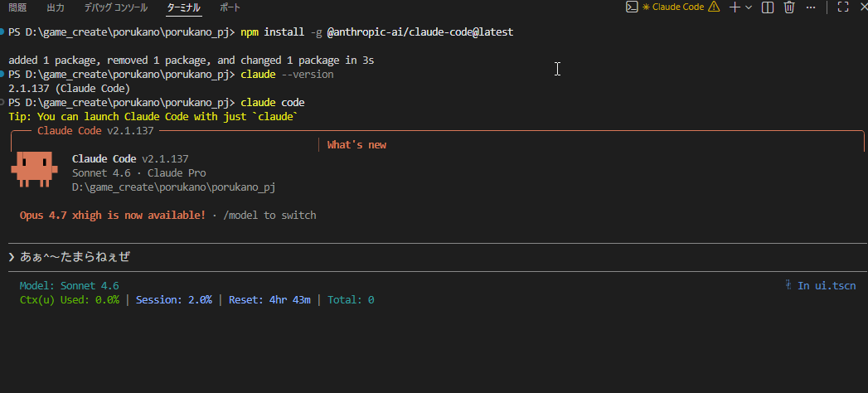868x393 pixels.
Task: Split the terminal with the split icon
Action: point(767,7)
